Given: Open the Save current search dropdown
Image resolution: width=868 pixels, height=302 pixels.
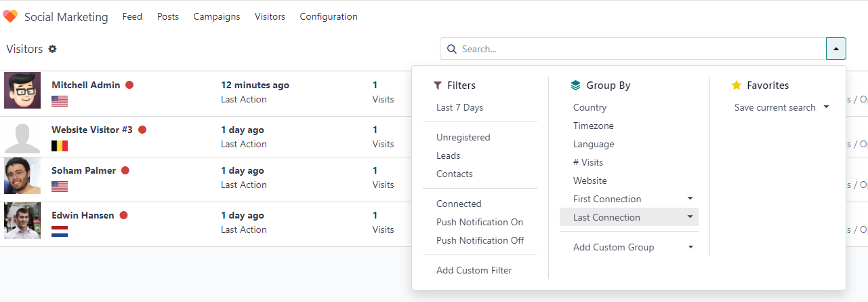Looking at the screenshot, I should 782,107.
